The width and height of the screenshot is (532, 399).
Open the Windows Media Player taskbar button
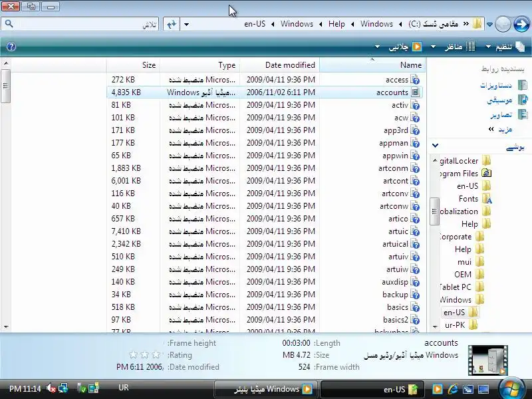coord(265,389)
